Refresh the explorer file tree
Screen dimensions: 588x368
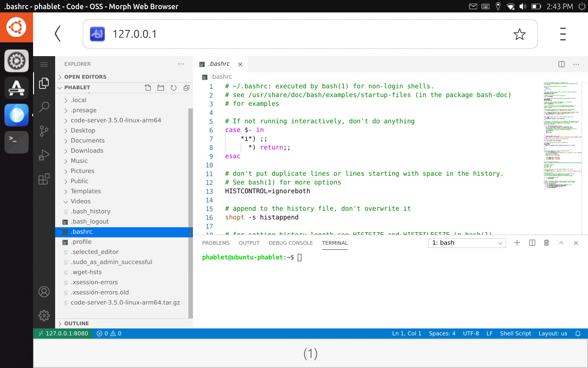[x=173, y=87]
